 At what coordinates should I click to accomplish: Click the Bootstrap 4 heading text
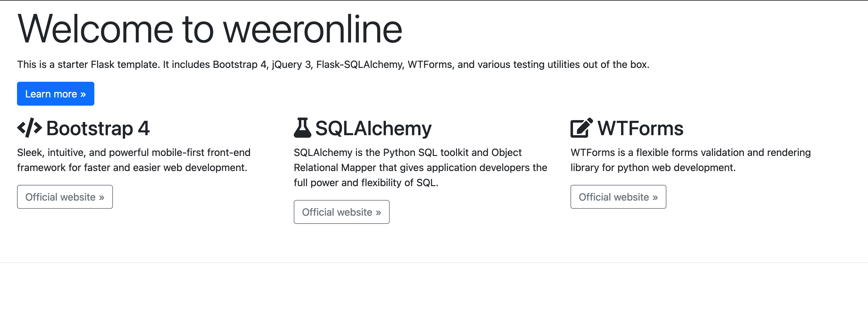point(98,128)
